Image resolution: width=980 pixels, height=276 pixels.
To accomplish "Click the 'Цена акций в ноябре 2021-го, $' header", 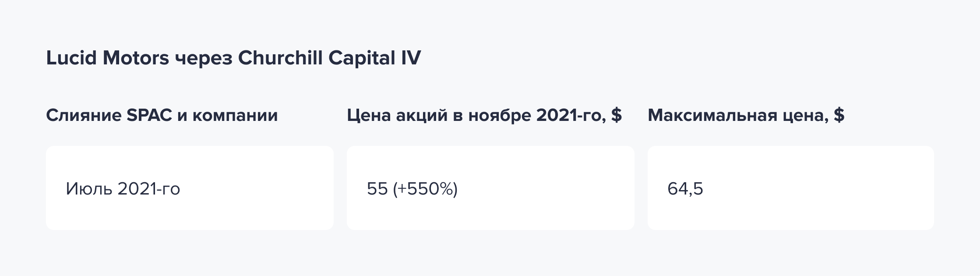I will (484, 115).
